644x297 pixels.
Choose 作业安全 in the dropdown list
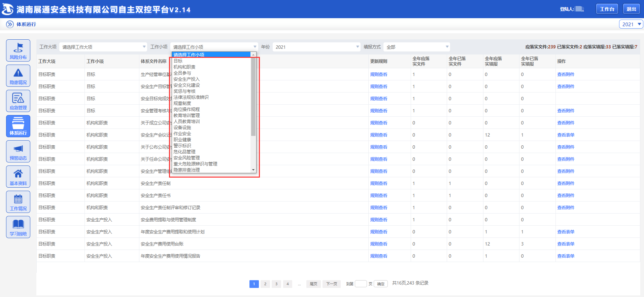pyautogui.click(x=212, y=134)
